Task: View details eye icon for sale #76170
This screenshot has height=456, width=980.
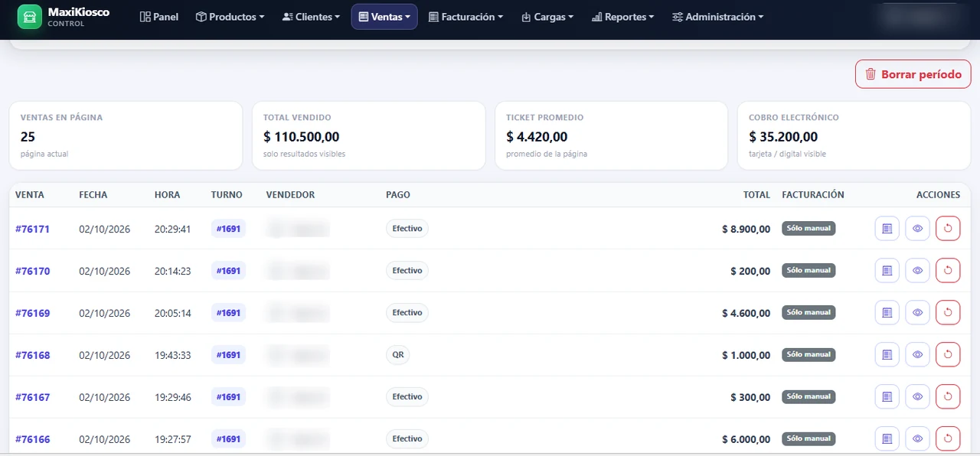Action: click(x=917, y=270)
